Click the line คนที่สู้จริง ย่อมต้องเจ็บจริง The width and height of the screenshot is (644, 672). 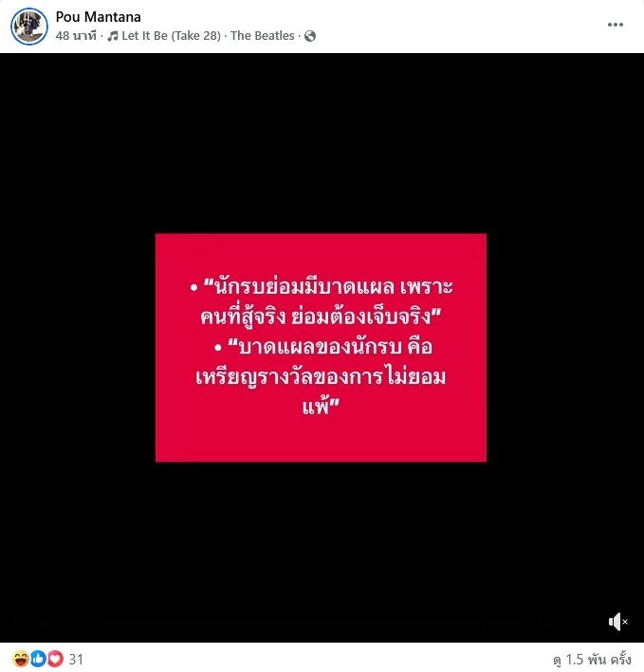tap(321, 318)
